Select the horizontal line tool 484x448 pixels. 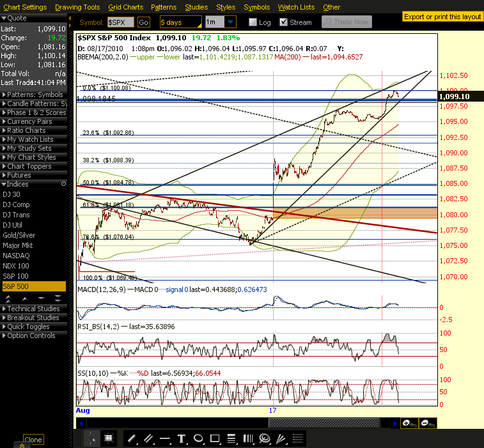pyautogui.click(x=165, y=439)
